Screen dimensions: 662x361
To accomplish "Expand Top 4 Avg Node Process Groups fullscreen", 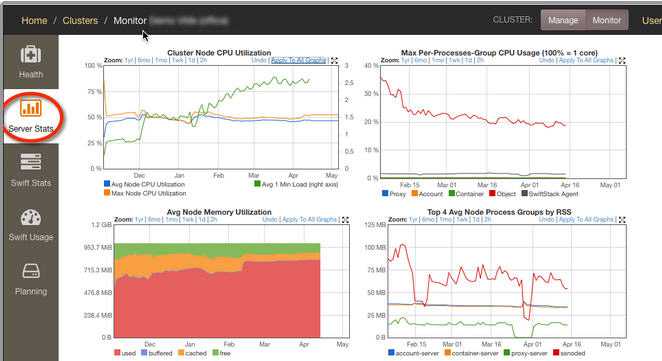I will [x=622, y=220].
